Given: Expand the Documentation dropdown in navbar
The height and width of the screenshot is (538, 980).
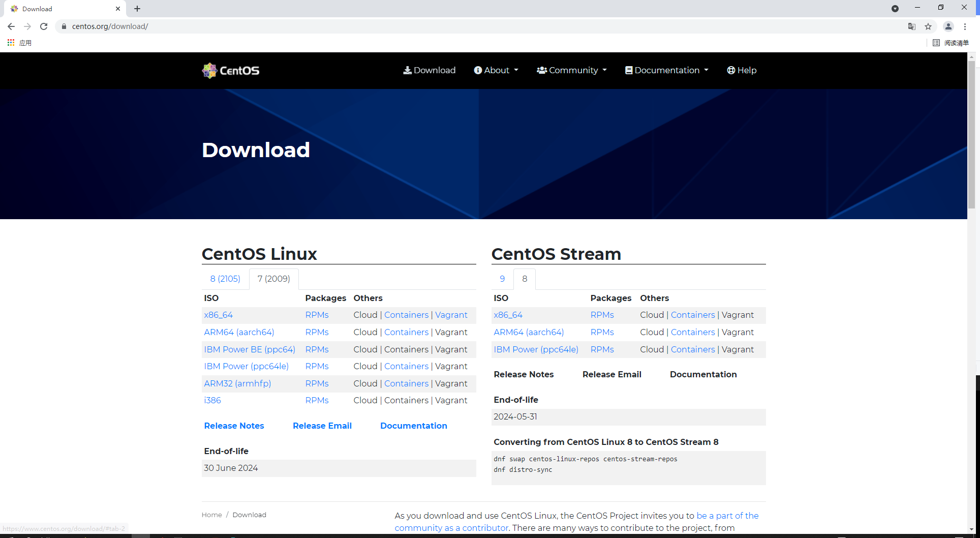Looking at the screenshot, I should 667,70.
